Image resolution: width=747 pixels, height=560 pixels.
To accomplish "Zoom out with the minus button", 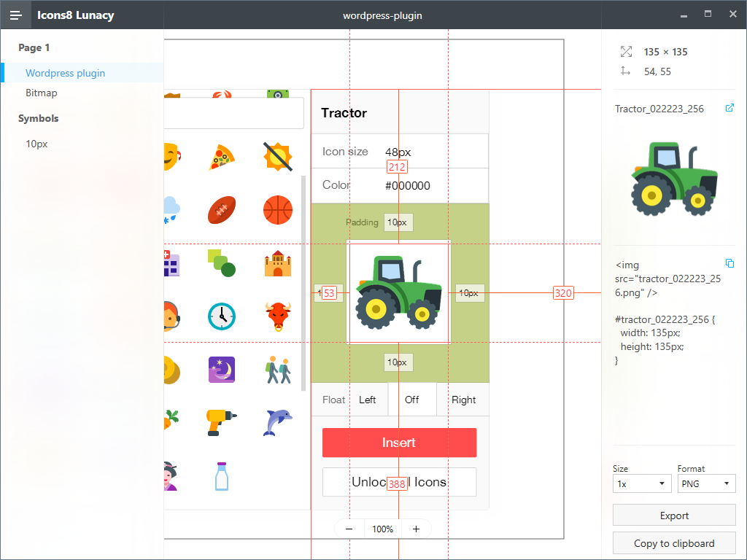I will tap(349, 529).
